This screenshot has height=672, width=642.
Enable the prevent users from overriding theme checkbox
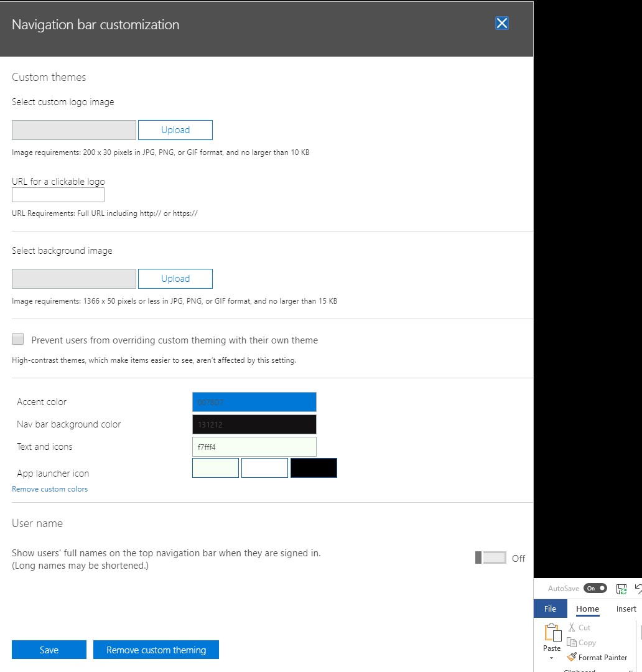pos(18,339)
